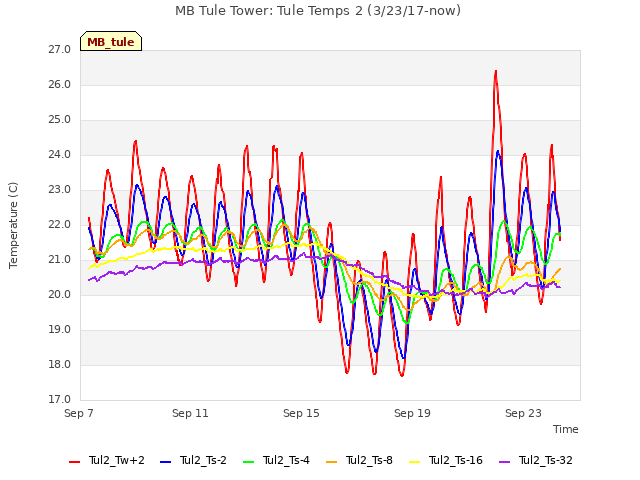
Task: Select the Tul2_Ts-32 legend label
Action: pyautogui.click(x=545, y=460)
